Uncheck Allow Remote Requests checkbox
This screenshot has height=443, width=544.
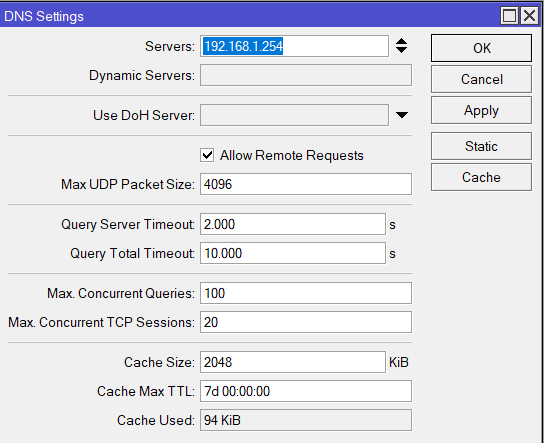coord(207,155)
